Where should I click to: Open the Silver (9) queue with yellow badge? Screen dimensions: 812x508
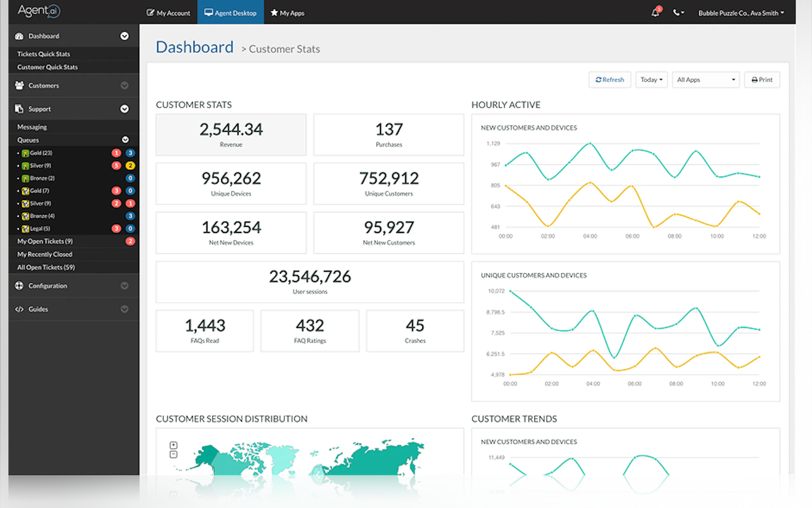(x=40, y=166)
